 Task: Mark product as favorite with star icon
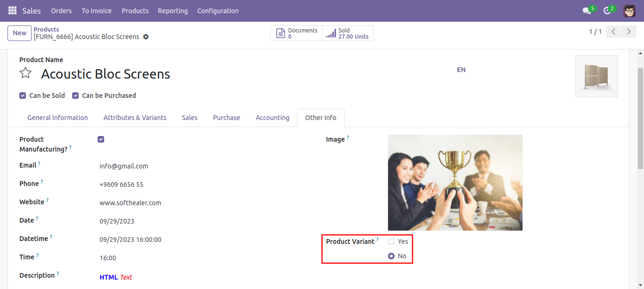pyautogui.click(x=25, y=73)
